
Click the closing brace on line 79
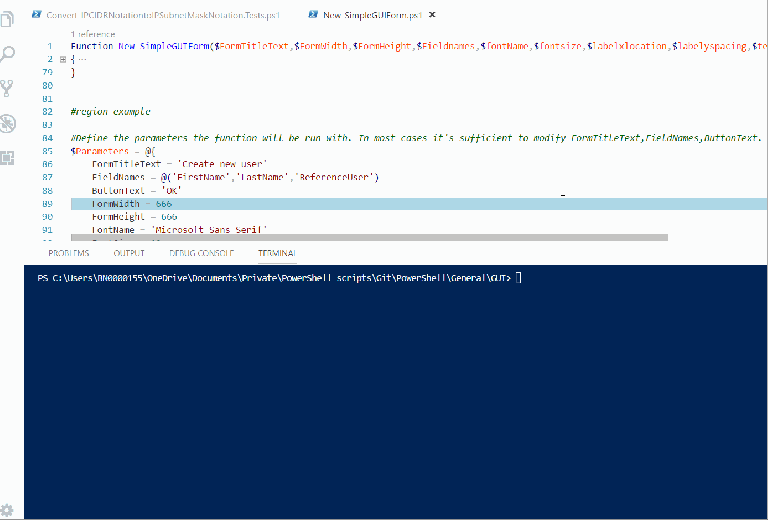coord(73,72)
